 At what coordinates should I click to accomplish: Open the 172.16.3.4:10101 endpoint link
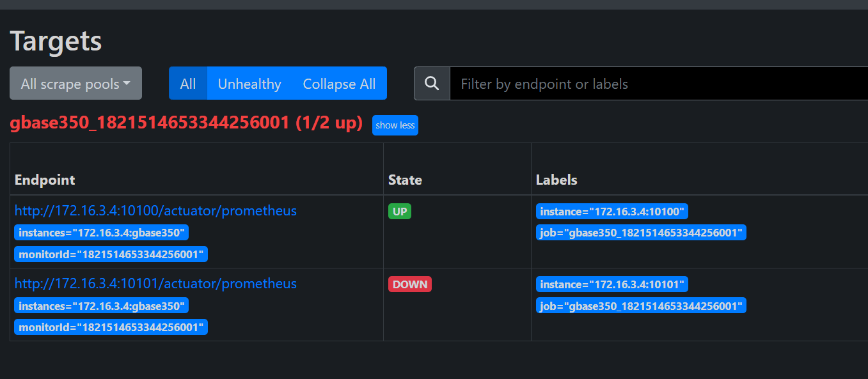click(155, 284)
